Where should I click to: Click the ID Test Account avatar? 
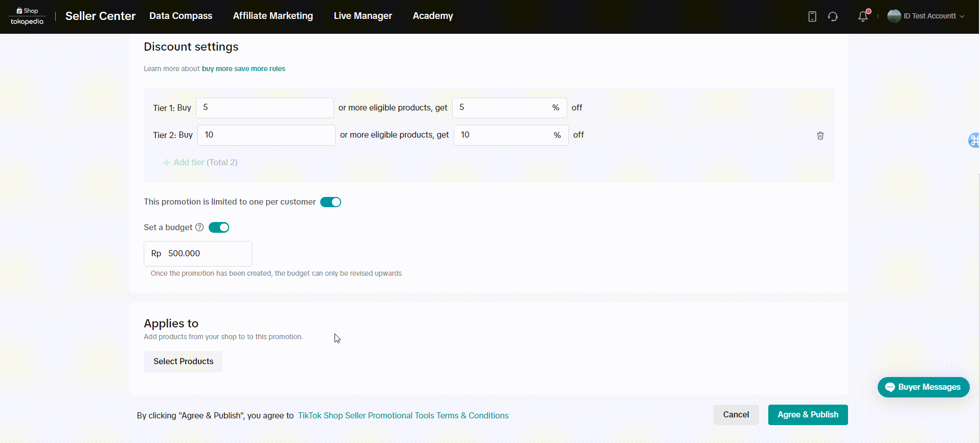pyautogui.click(x=894, y=16)
